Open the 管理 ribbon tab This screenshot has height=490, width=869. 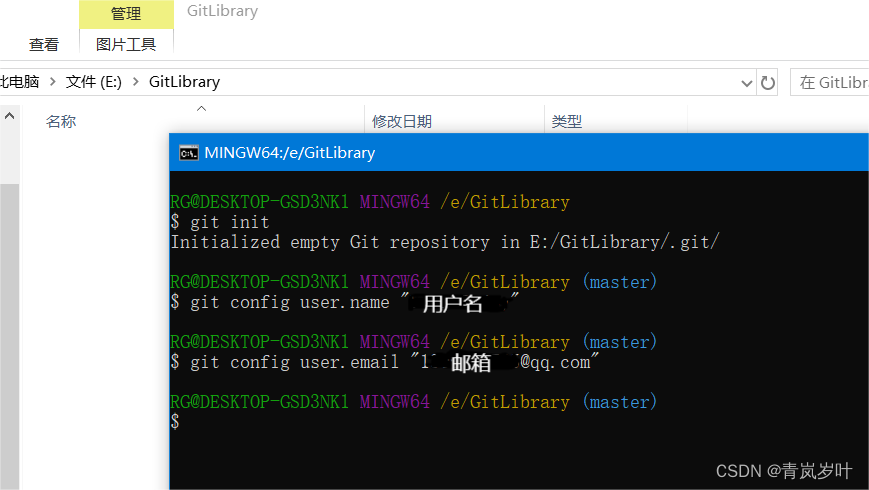[x=126, y=14]
